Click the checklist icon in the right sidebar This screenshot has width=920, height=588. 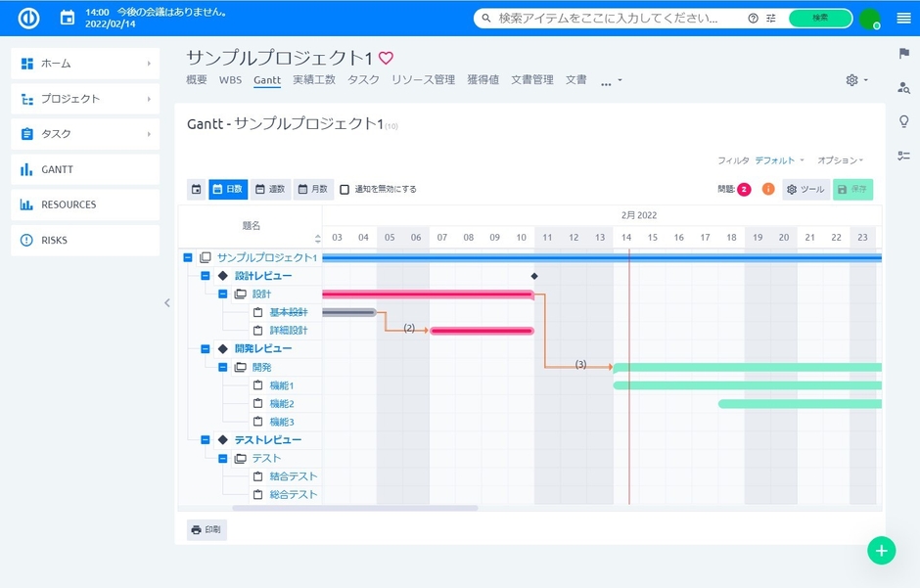point(903,155)
